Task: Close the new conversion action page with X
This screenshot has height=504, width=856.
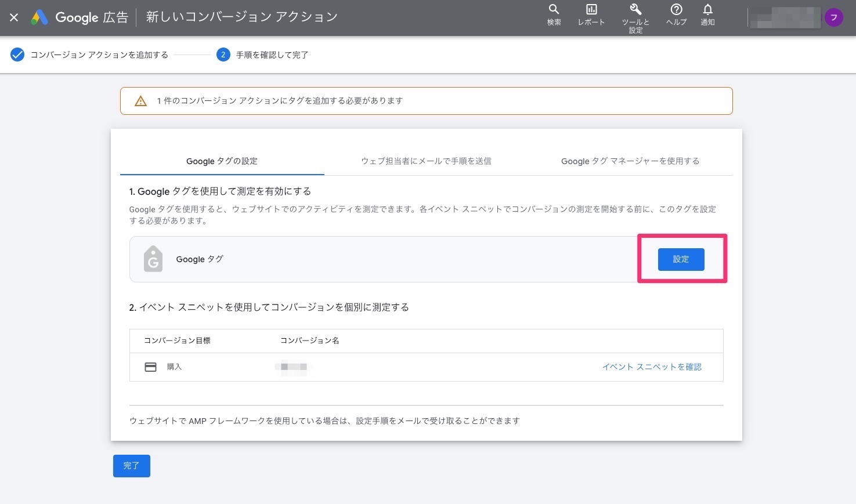Action: [14, 17]
